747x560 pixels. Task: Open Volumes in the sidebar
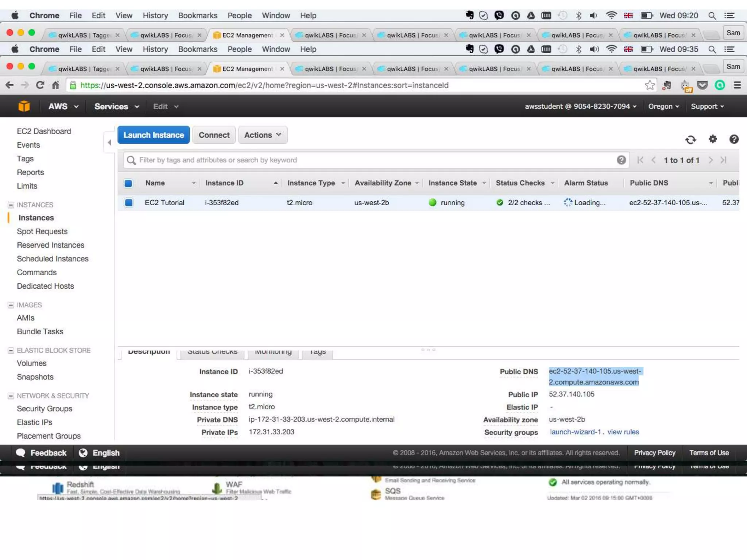pyautogui.click(x=32, y=363)
